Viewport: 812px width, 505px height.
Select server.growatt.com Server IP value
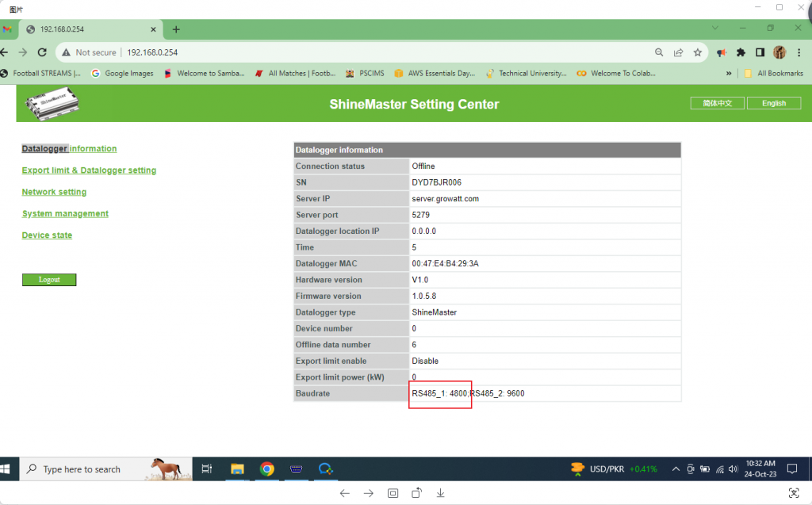(x=446, y=199)
